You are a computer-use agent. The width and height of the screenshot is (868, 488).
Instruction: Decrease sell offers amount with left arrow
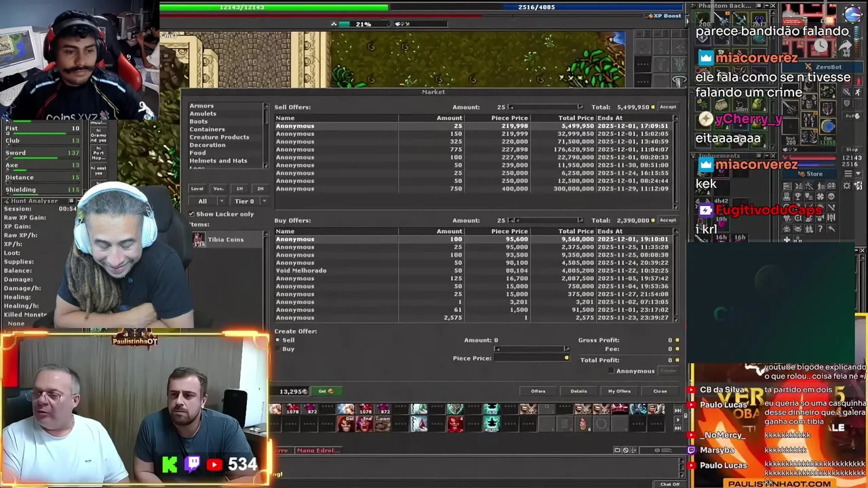511,107
